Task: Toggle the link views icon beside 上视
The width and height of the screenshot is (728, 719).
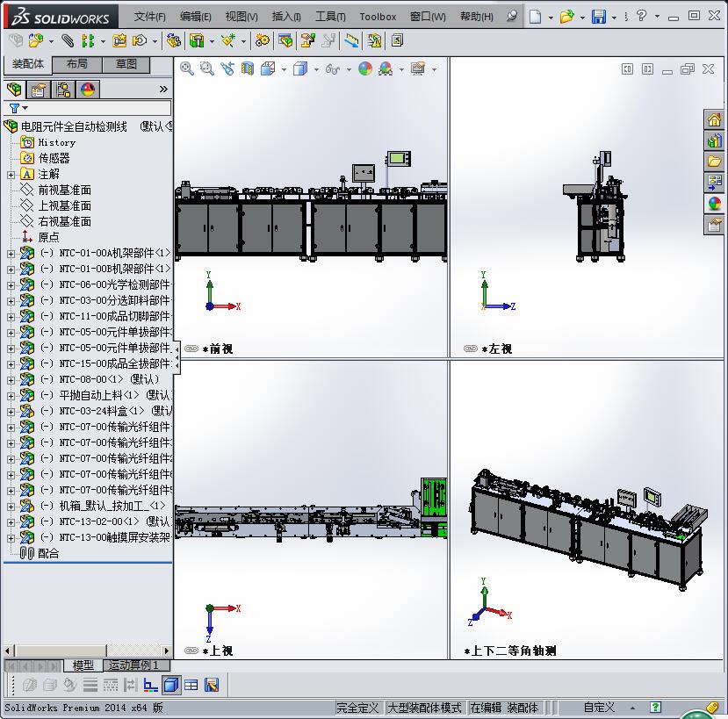Action: pos(191,651)
